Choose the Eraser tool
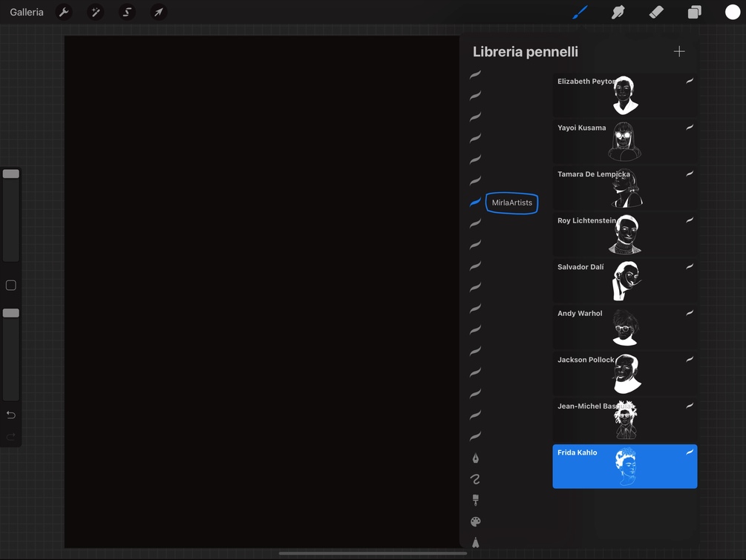 (x=656, y=12)
